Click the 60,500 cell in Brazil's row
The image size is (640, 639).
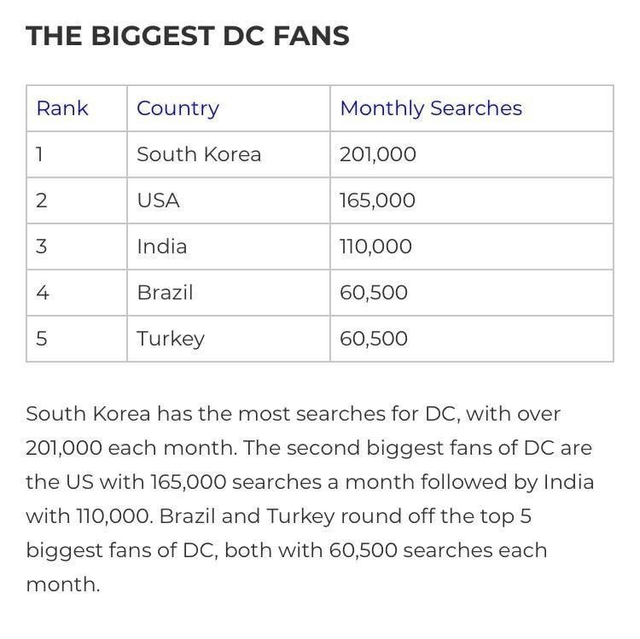tap(374, 292)
